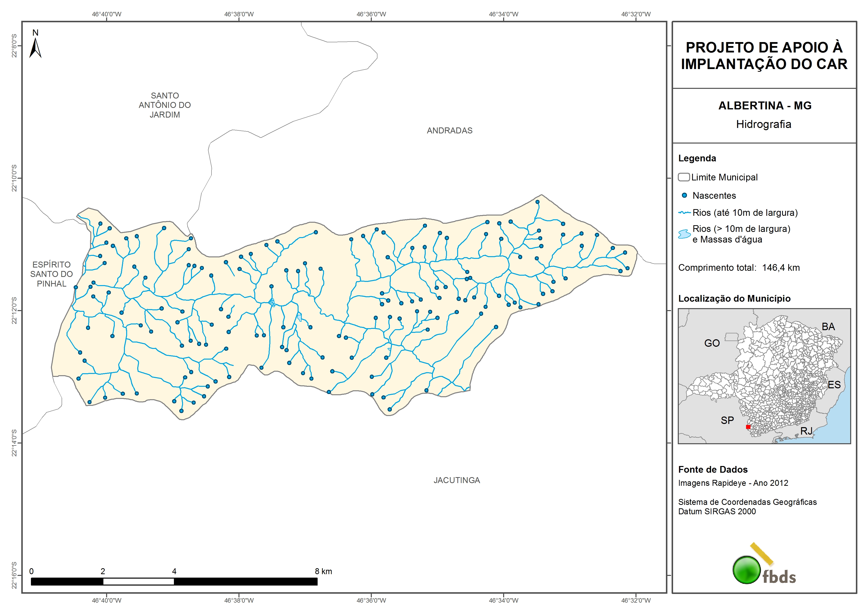
Task: Click the ESPÍRITO SANTO DO PINHAL label
Action: click(x=51, y=274)
